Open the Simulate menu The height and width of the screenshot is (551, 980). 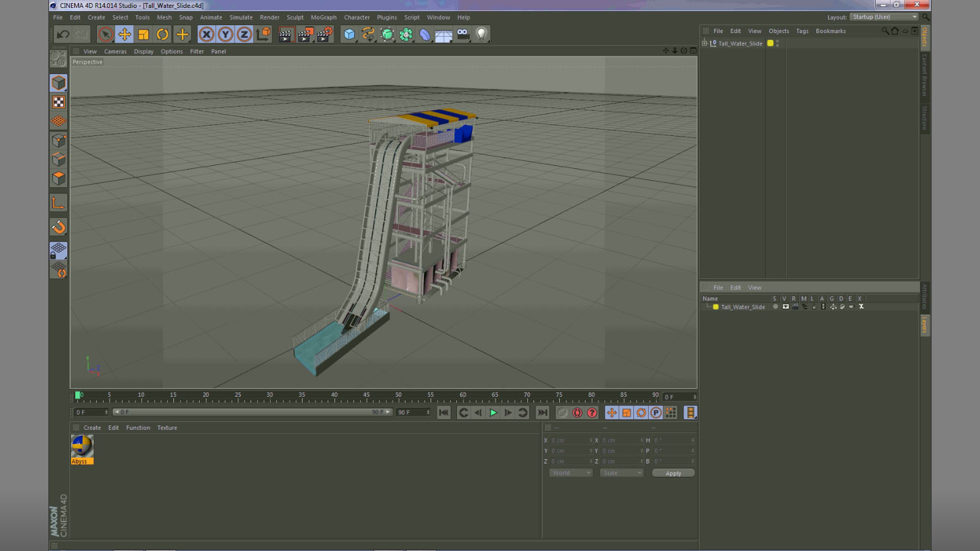pyautogui.click(x=241, y=18)
